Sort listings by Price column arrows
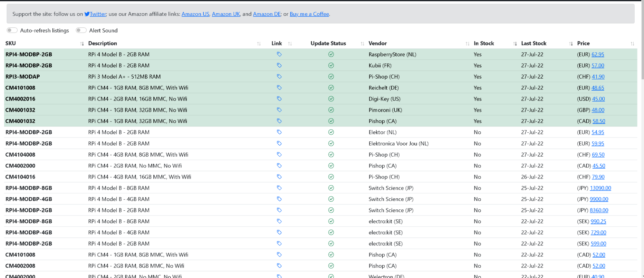Screen dimensions: 644x278 click(632, 43)
